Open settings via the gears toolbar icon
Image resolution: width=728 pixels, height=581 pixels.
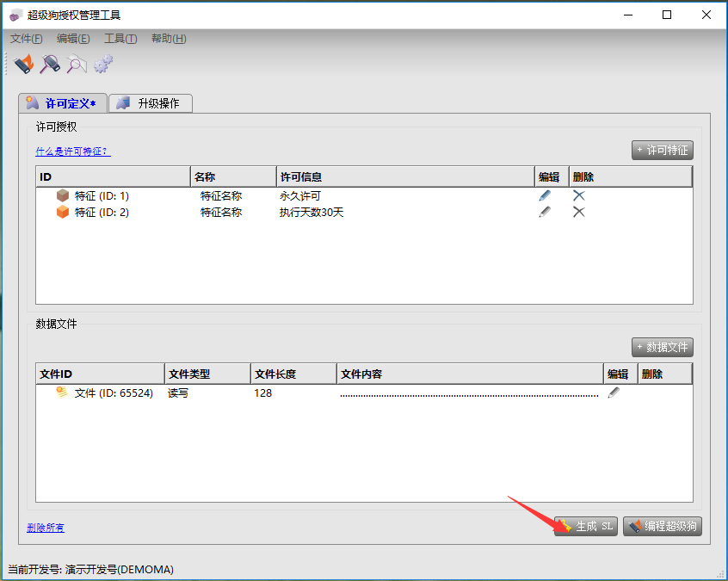(x=103, y=64)
